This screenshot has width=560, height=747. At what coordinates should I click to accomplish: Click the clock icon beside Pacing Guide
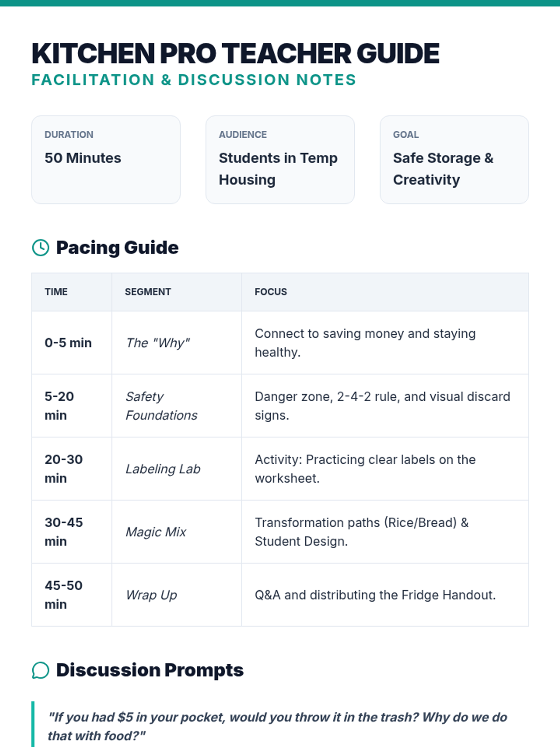point(41,247)
